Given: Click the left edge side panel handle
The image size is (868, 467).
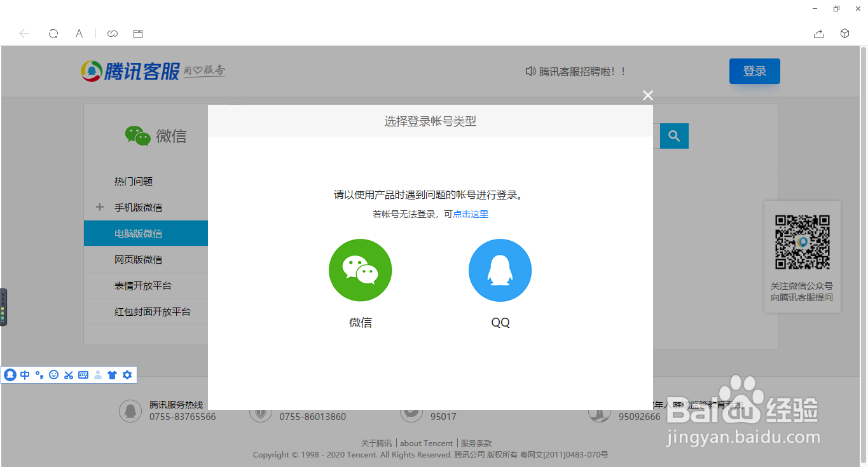Looking at the screenshot, I should pyautogui.click(x=3, y=308).
